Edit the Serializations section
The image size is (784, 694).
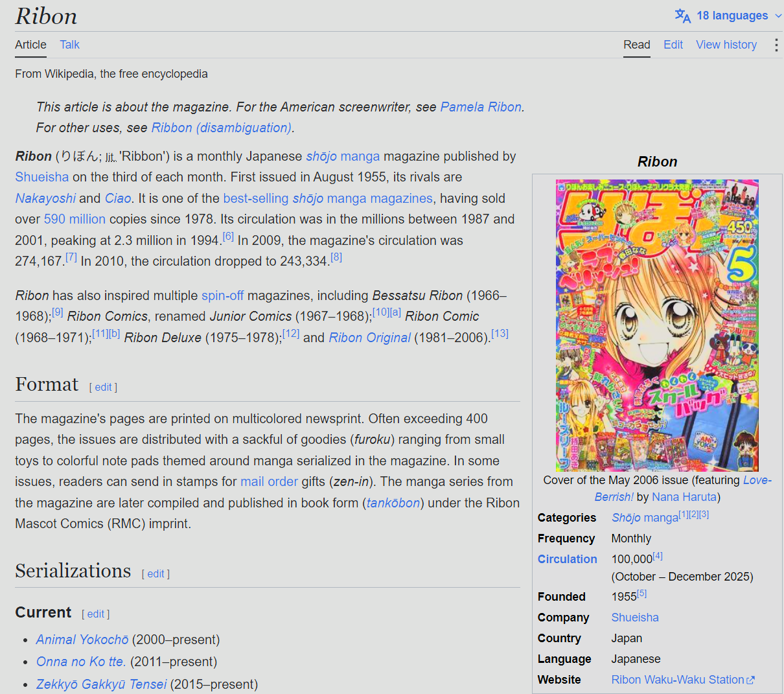[156, 573]
